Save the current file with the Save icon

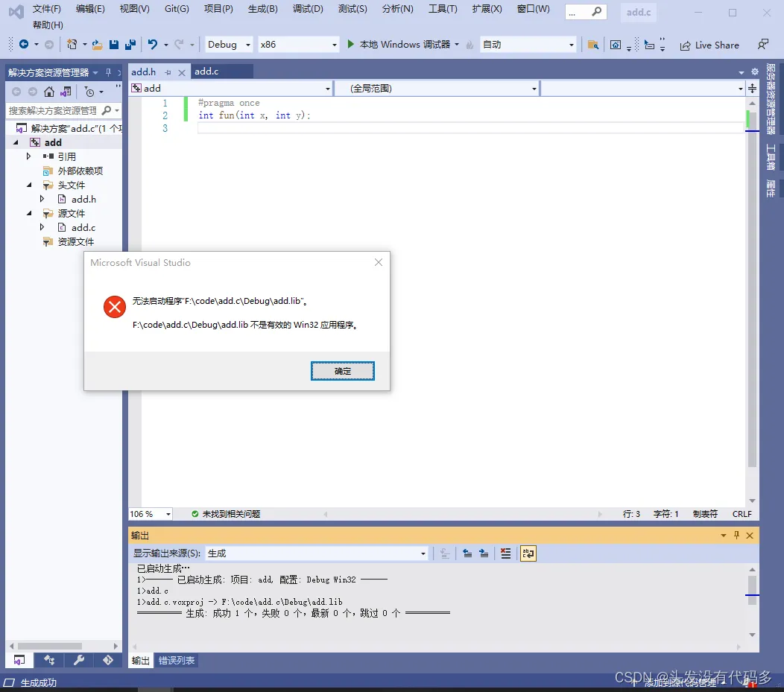[x=114, y=45]
